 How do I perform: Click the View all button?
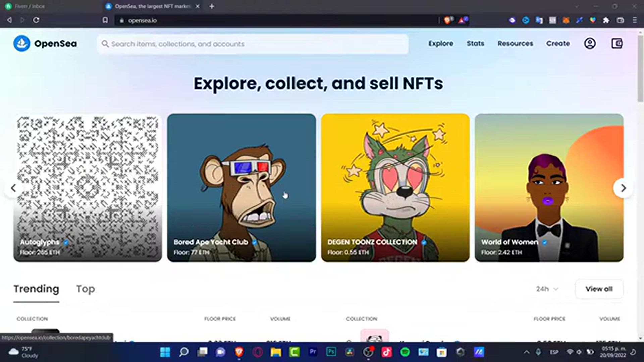click(x=599, y=289)
